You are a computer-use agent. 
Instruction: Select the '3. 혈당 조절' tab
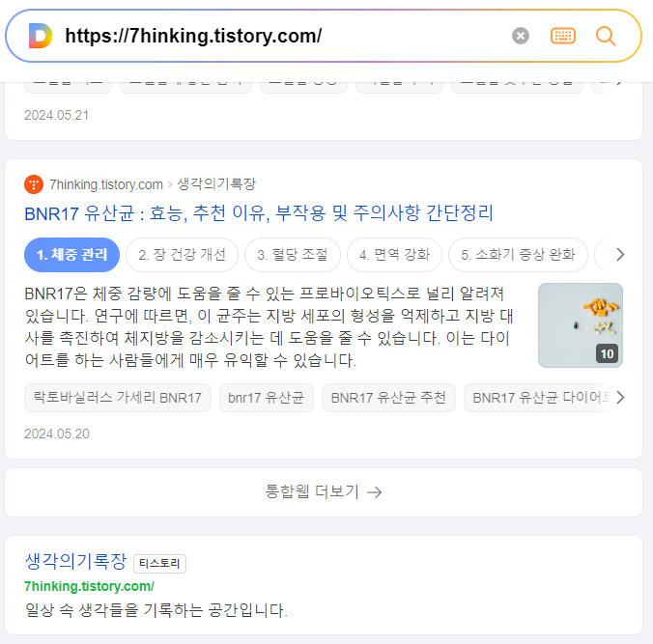click(x=293, y=255)
